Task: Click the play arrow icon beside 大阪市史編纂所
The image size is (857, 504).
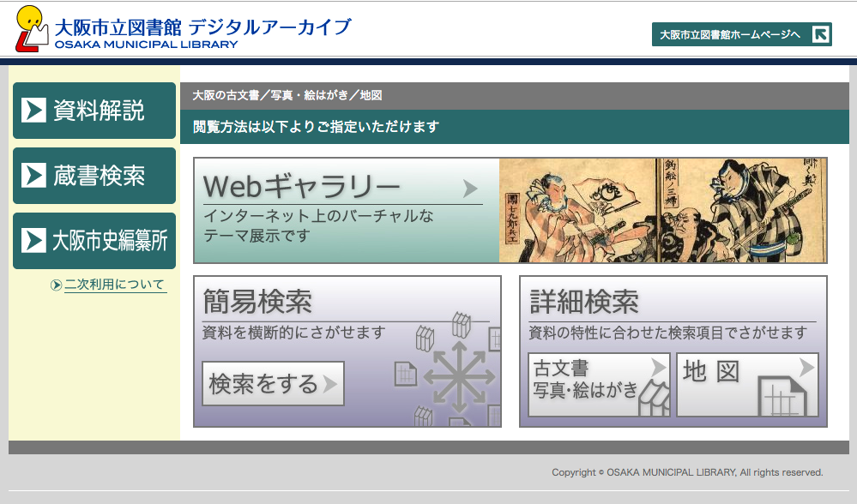Action: (34, 240)
